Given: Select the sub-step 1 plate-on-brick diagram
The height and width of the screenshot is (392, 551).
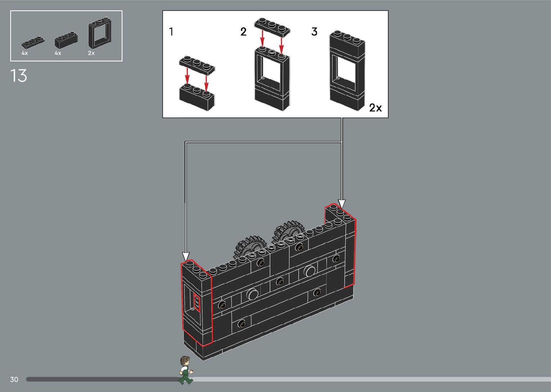Looking at the screenshot, I should tap(197, 83).
